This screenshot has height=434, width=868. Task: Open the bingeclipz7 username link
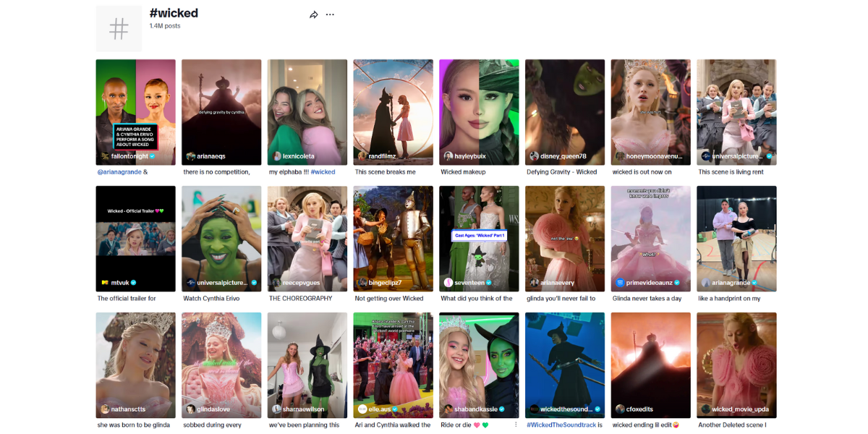(385, 283)
